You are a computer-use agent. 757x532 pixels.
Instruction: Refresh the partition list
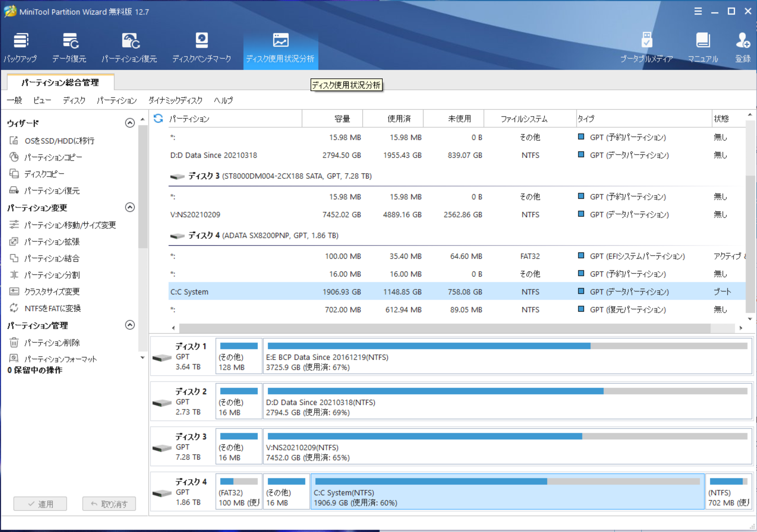[x=158, y=118]
